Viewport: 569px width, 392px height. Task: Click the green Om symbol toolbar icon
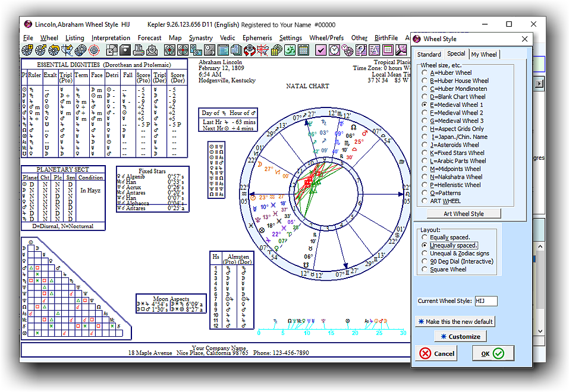point(290,50)
